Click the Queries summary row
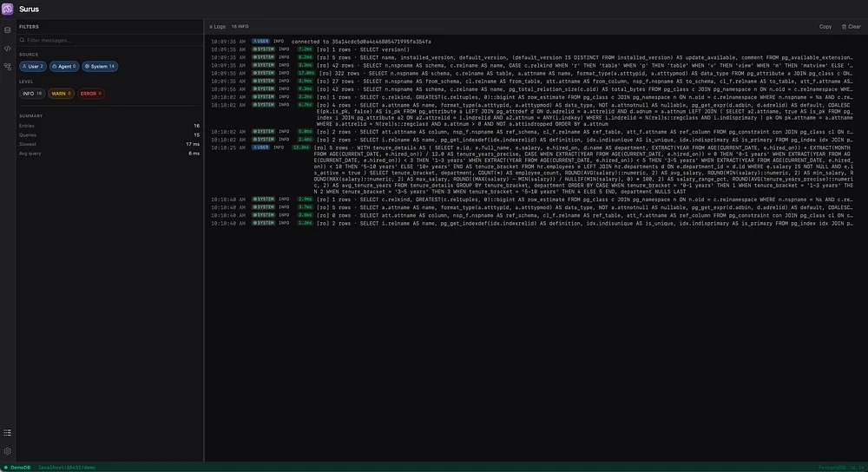 pyautogui.click(x=109, y=135)
